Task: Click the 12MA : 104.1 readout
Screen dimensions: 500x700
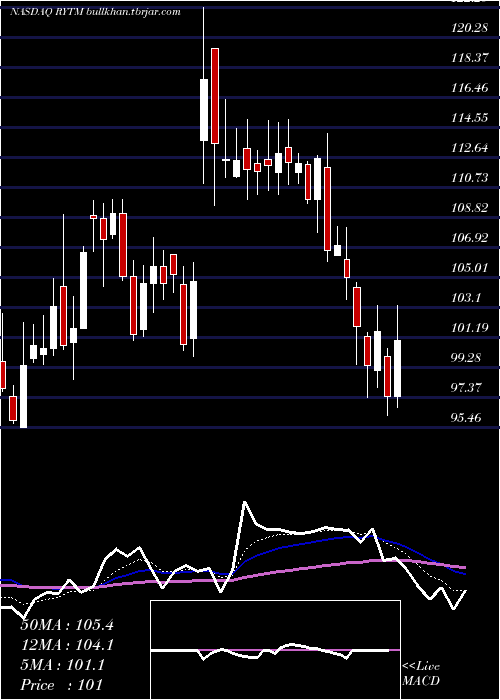Action: click(x=67, y=645)
